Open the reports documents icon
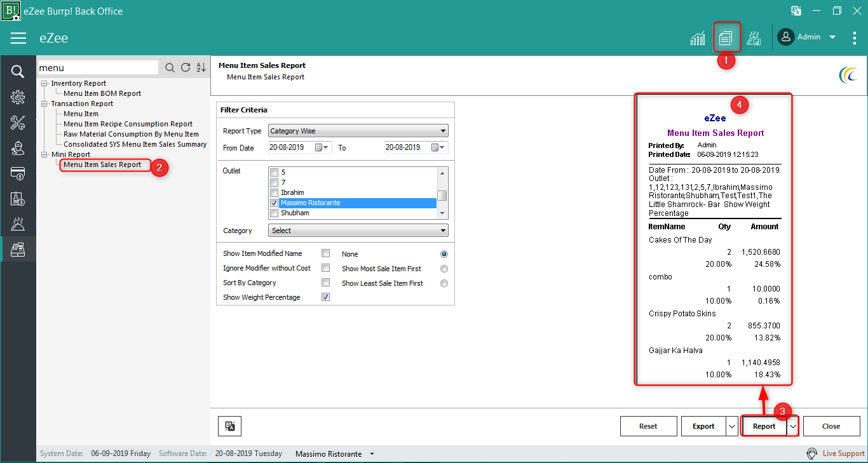This screenshot has width=868, height=463. tap(726, 37)
